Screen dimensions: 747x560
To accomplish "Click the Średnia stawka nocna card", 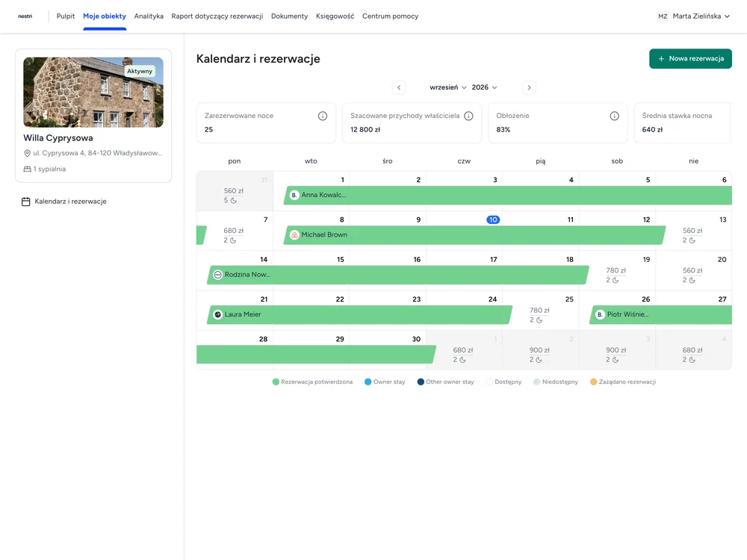I will coord(683,123).
